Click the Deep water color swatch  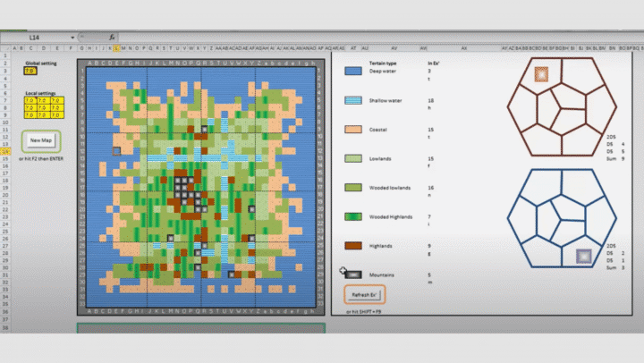[x=353, y=71]
